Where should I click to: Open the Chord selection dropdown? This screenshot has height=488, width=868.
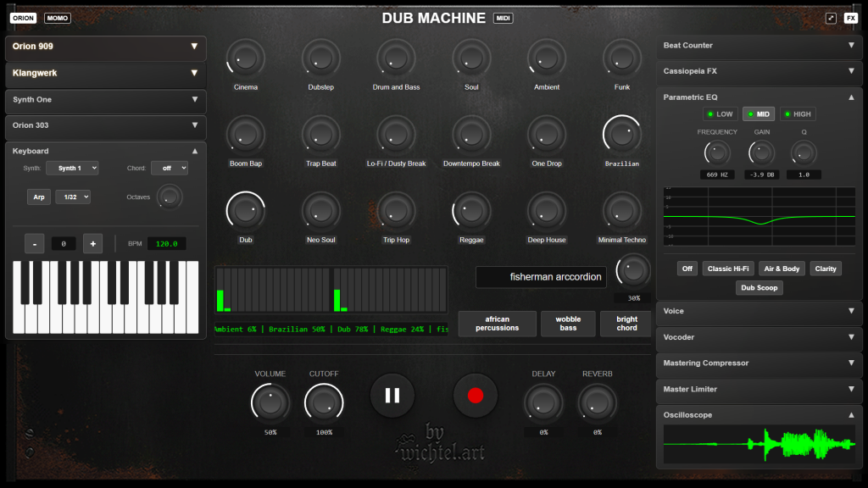coord(170,168)
